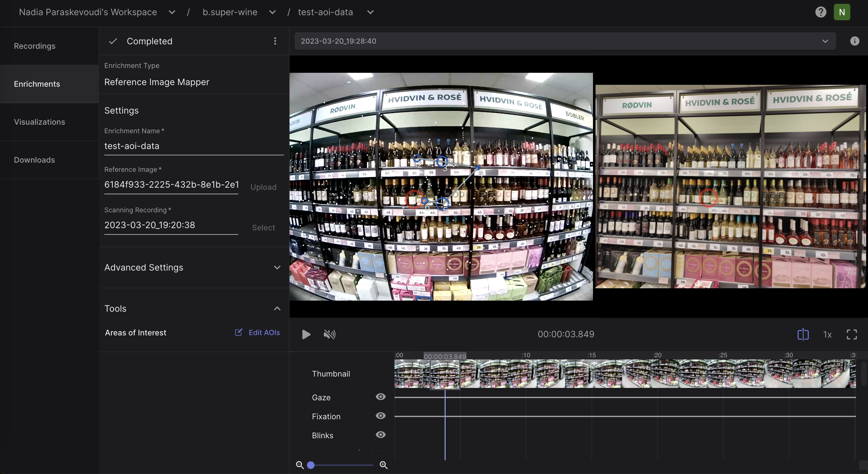Click the scene video with gaze overlay
868x474 pixels.
pos(441,187)
